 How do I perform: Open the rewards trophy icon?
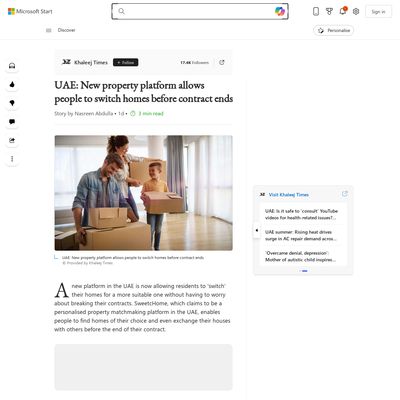[329, 12]
